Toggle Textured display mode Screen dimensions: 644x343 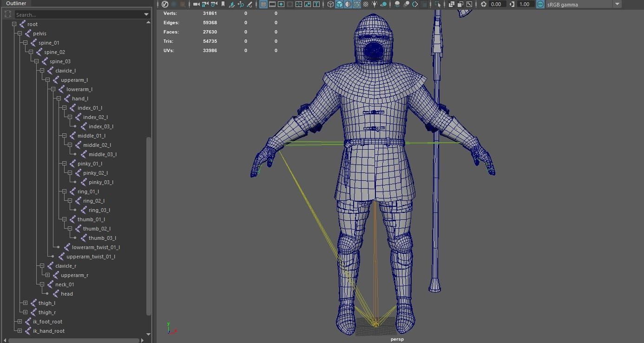click(x=366, y=4)
